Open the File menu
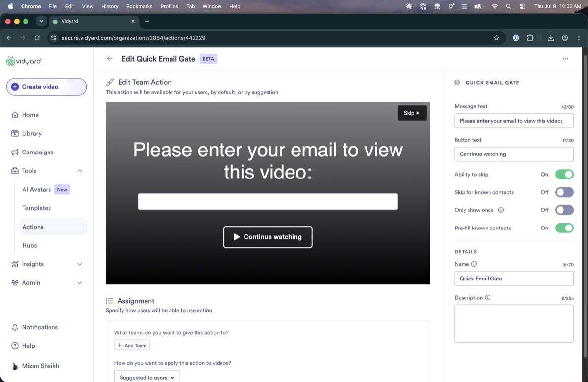 coord(53,6)
